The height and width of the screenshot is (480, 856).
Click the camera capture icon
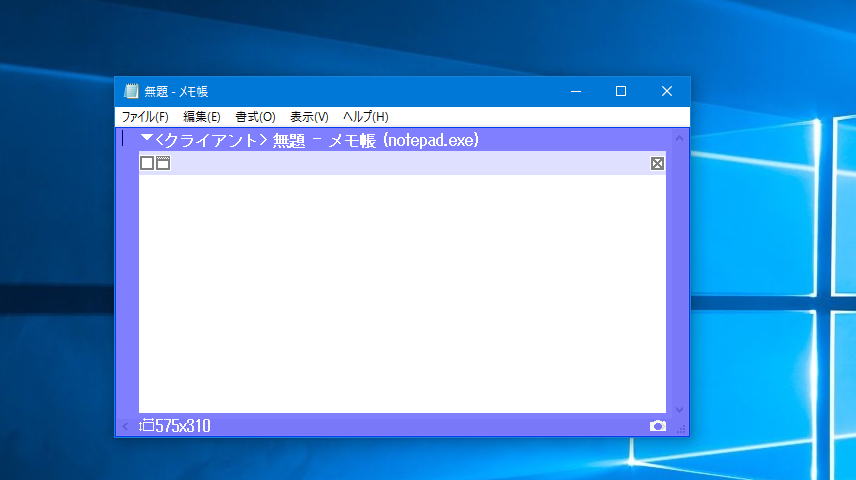(658, 425)
